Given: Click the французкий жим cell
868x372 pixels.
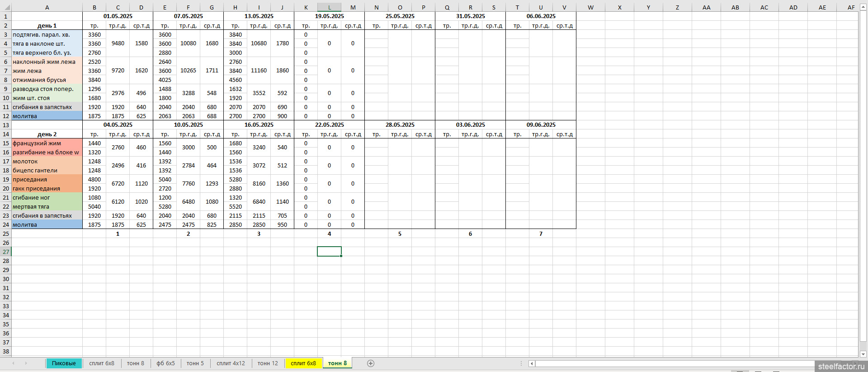Looking at the screenshot, I should click(x=47, y=143).
